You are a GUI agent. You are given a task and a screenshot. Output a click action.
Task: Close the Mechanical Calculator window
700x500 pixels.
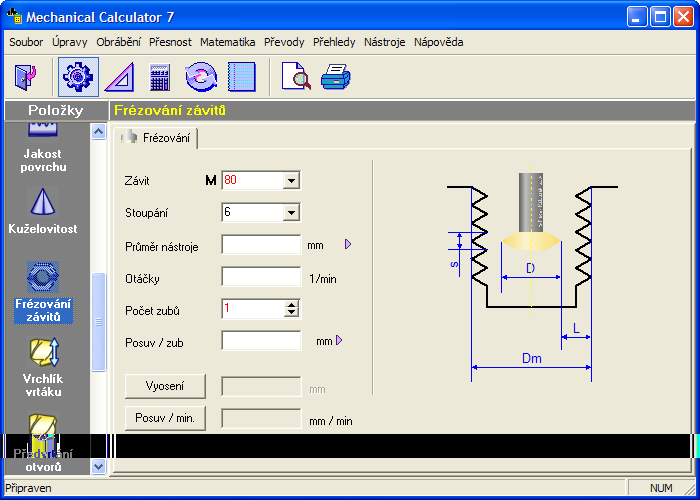click(683, 17)
